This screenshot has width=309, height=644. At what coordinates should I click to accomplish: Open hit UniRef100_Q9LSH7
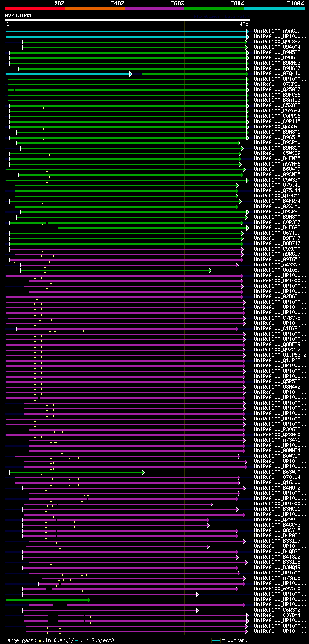277,42
